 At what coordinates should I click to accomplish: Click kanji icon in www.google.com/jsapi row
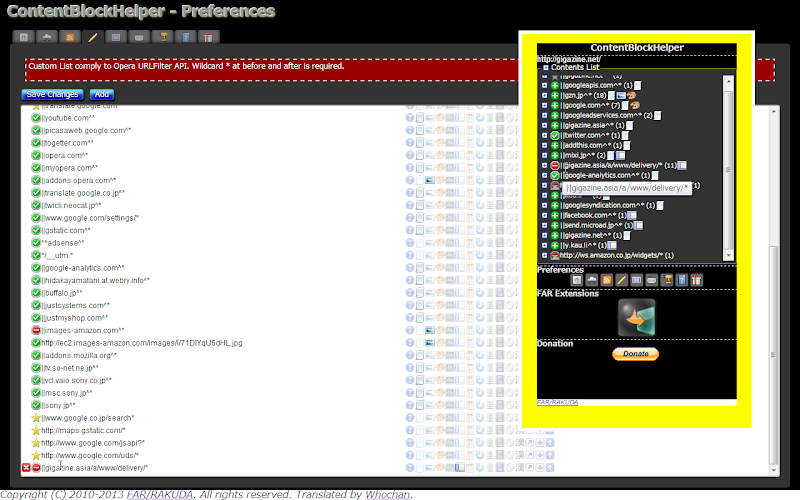pos(520,443)
